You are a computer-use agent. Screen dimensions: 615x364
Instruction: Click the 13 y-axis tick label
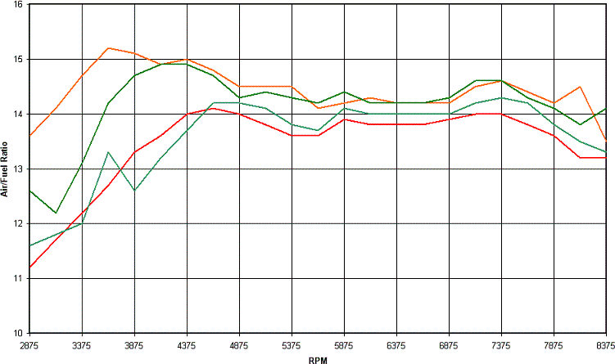click(18, 169)
